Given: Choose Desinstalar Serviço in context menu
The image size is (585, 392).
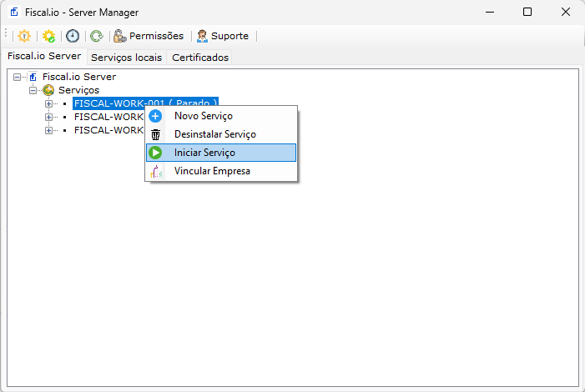Looking at the screenshot, I should coord(221,134).
